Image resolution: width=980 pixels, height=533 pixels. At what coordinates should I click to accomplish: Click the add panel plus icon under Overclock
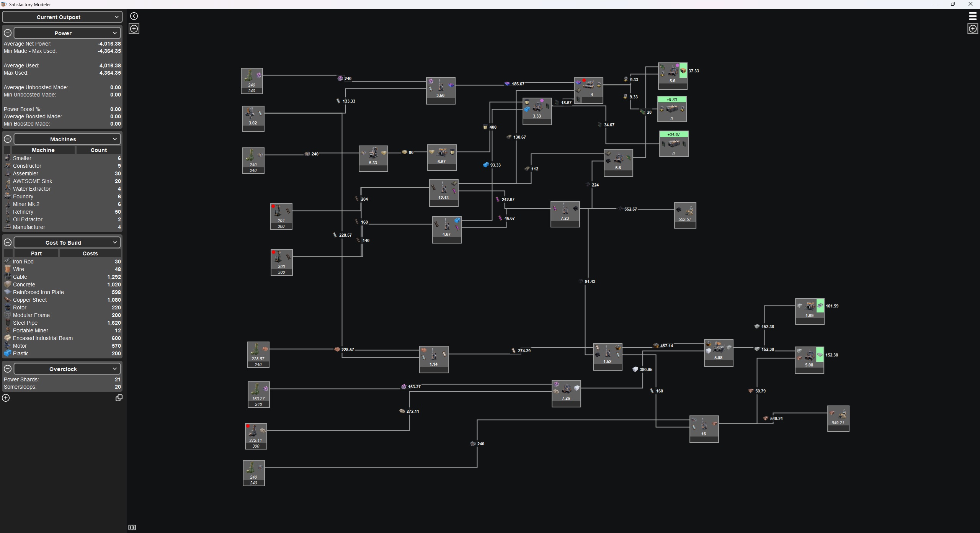coord(6,398)
